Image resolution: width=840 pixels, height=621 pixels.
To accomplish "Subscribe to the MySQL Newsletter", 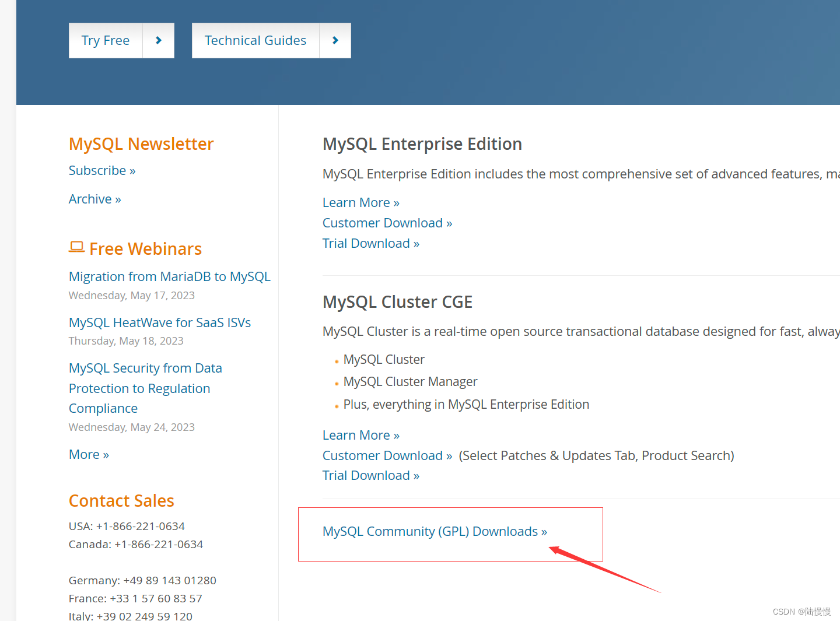I will (102, 170).
